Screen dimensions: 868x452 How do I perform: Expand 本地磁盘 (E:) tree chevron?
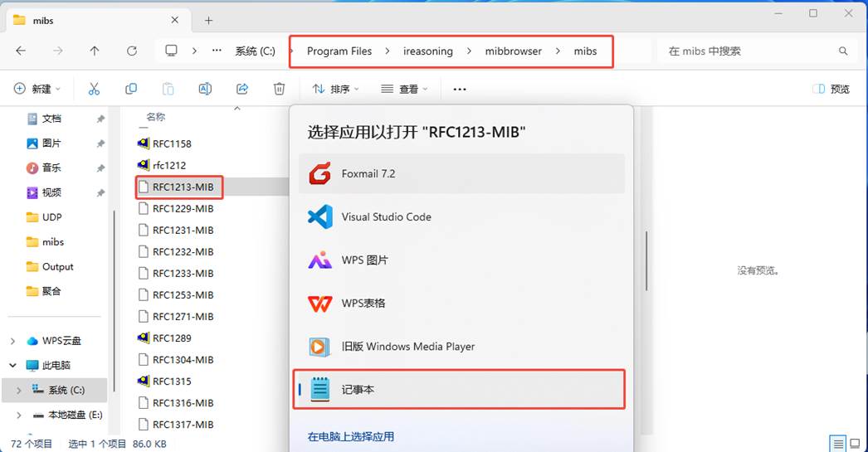pos(19,415)
